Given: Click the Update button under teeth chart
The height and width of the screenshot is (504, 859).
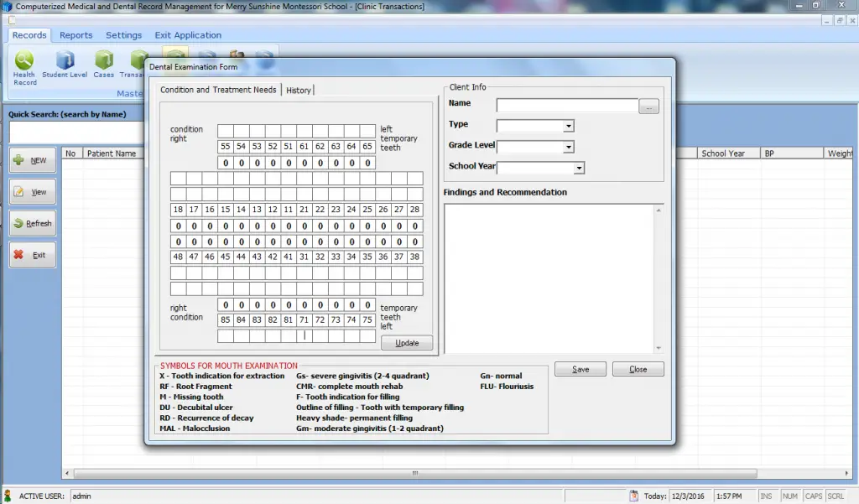Looking at the screenshot, I should coord(407,342).
